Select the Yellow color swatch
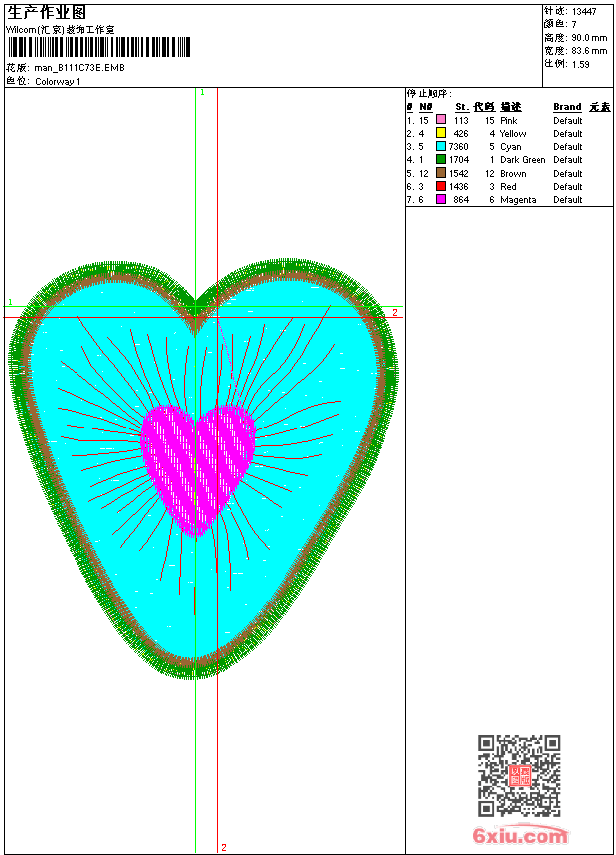 pos(441,133)
